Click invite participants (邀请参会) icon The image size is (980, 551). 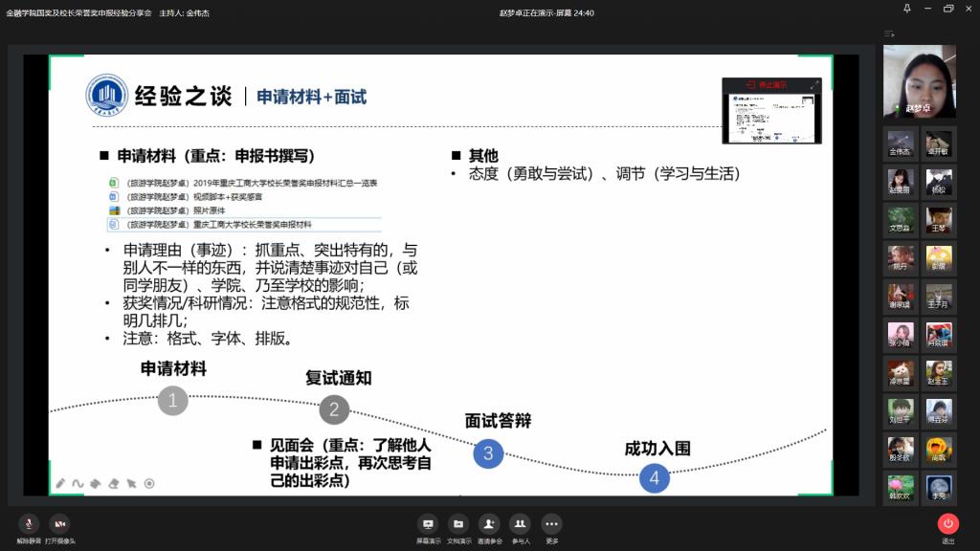point(489,523)
